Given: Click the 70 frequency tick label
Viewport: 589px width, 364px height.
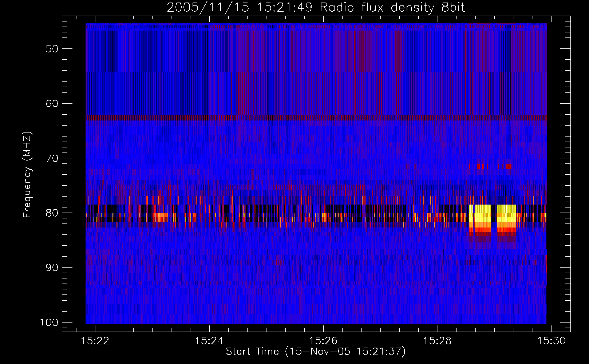Looking at the screenshot, I should click(x=52, y=158).
